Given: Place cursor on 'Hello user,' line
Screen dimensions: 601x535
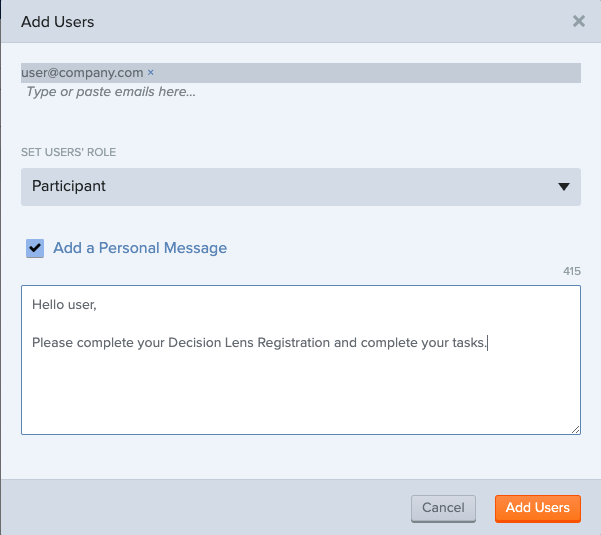Looking at the screenshot, I should pyautogui.click(x=64, y=304).
